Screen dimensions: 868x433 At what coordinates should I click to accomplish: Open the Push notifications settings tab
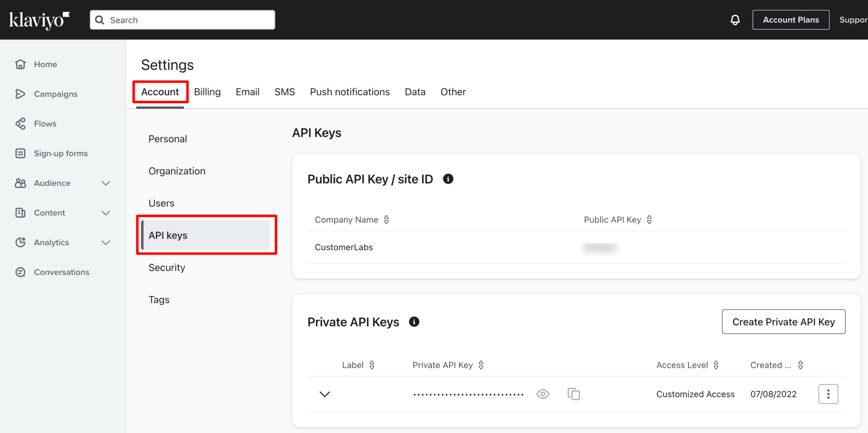[350, 92]
